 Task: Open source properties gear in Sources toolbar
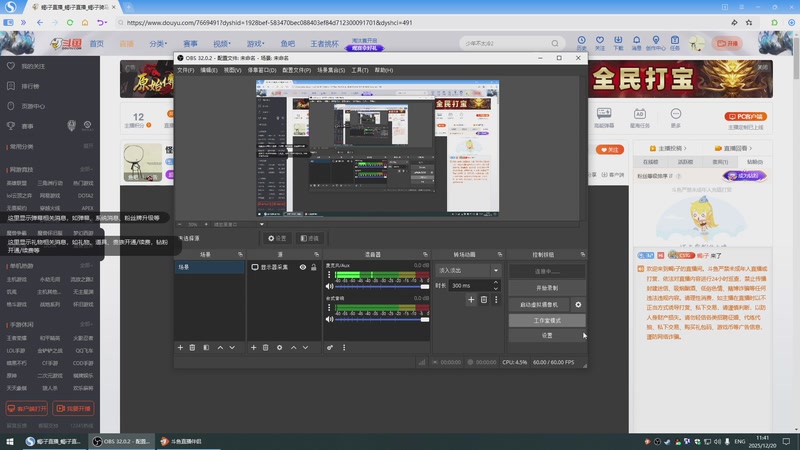(279, 347)
